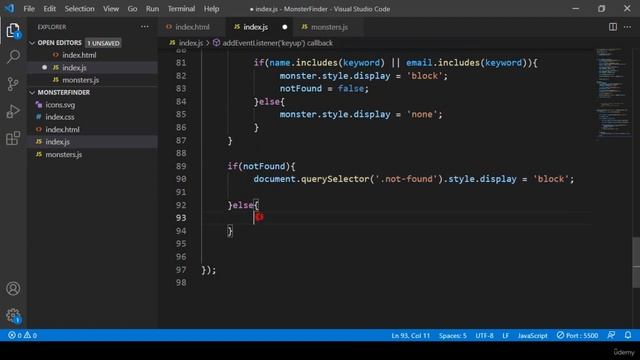Screen dimensions: 640x360
Task: Open the Run menu
Action: tap(152, 9)
